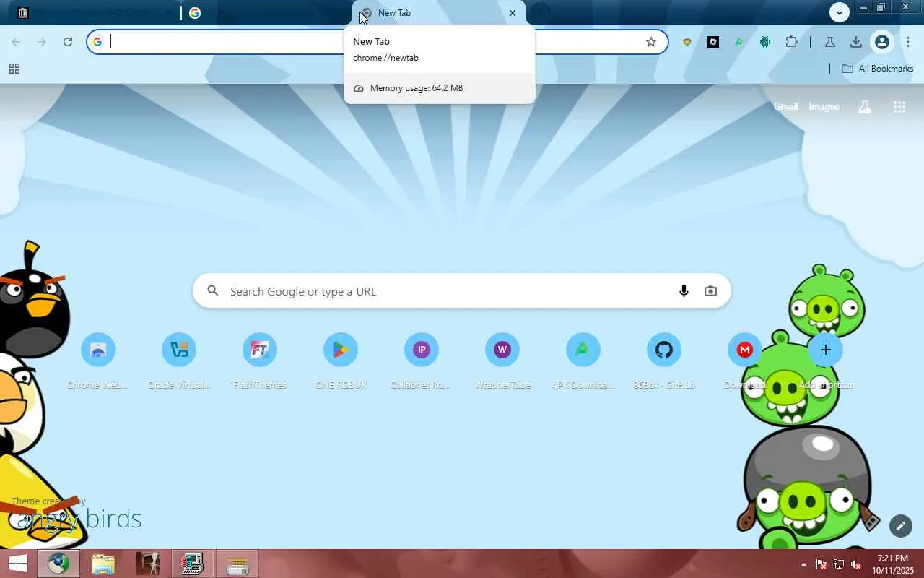Open the Windows Start button
The height and width of the screenshot is (578, 924).
tap(17, 564)
